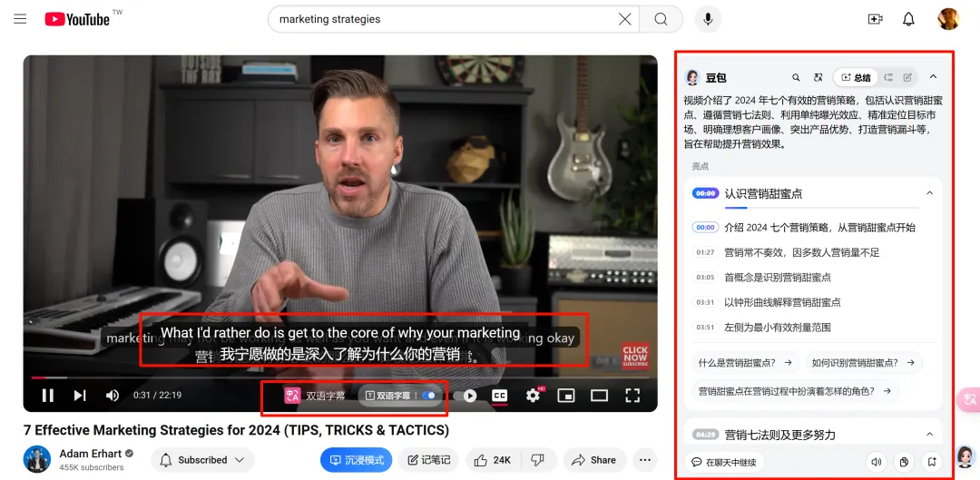Image resolution: width=980 pixels, height=480 pixels.
Task: Collapse the 认识营销甜蜜点 section
Action: [929, 193]
